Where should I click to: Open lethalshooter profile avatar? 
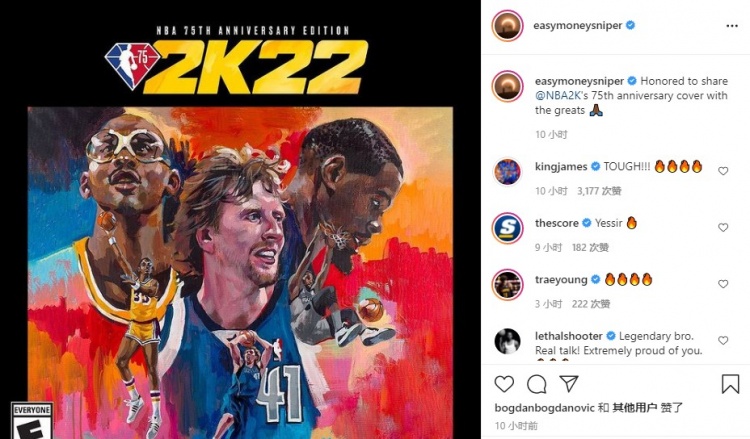tap(507, 341)
